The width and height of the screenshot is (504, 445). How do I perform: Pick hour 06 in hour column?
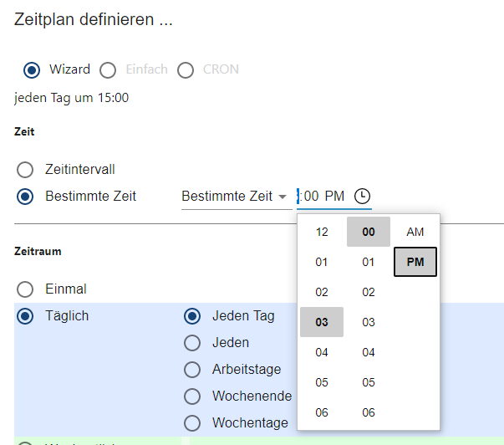point(322,412)
